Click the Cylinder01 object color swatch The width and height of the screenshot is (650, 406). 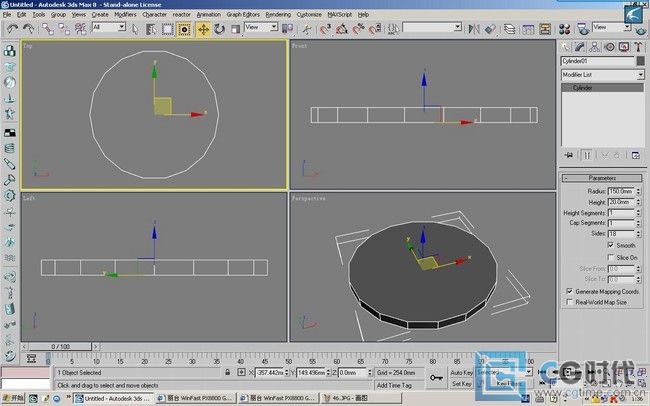(x=640, y=61)
